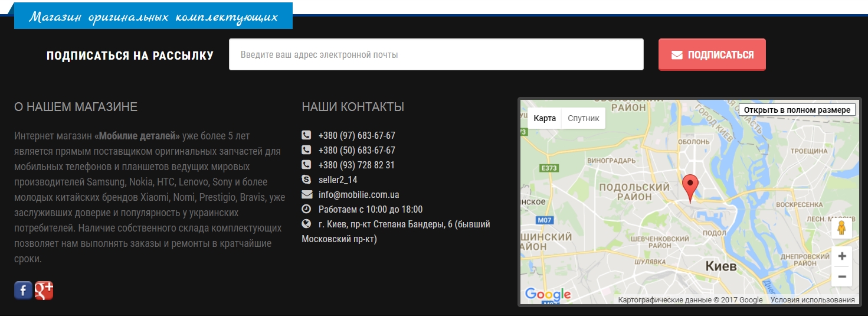Select the Карта map view
The image size is (868, 316).
[545, 118]
